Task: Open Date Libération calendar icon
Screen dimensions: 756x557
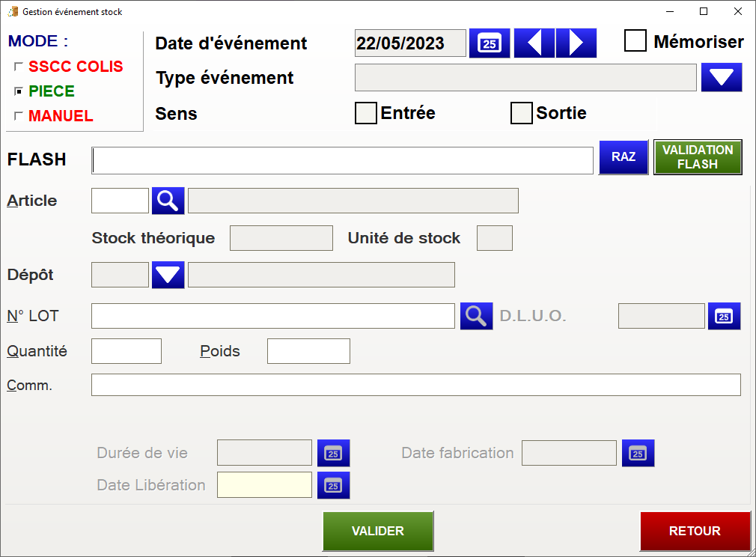Action: tap(334, 485)
